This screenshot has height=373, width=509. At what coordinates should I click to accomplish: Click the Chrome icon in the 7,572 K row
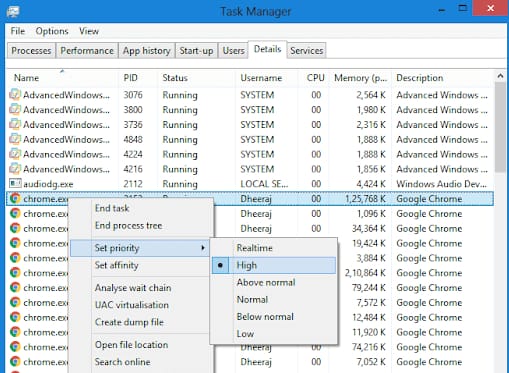[x=15, y=302]
